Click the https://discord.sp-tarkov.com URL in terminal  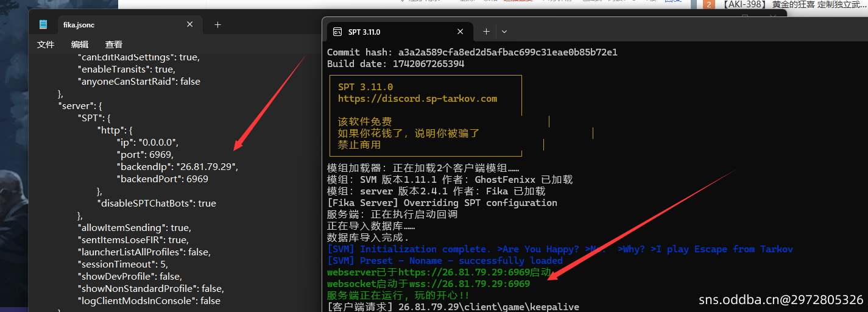click(418, 99)
